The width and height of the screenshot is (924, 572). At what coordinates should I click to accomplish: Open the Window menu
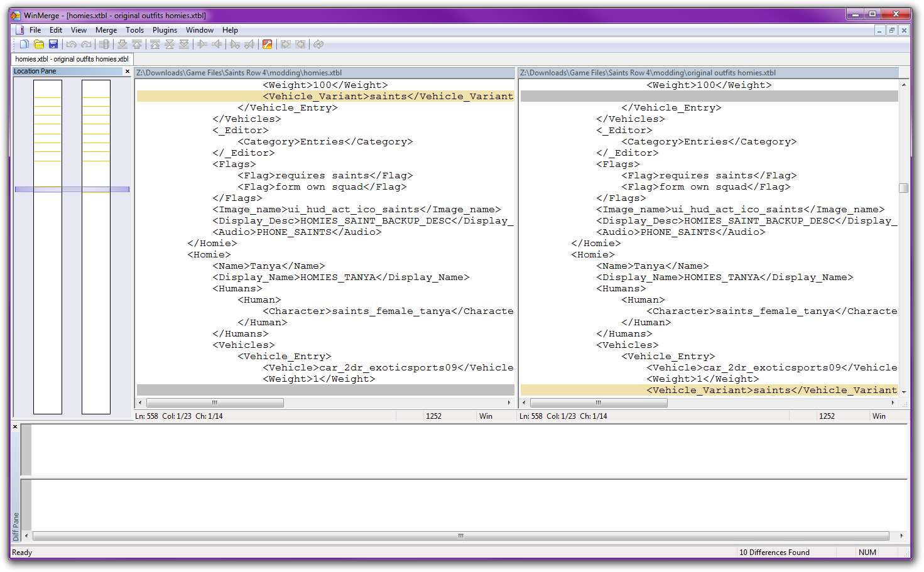click(200, 30)
